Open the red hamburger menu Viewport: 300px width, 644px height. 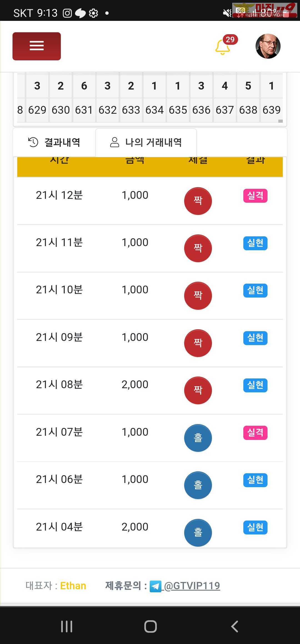[x=37, y=46]
